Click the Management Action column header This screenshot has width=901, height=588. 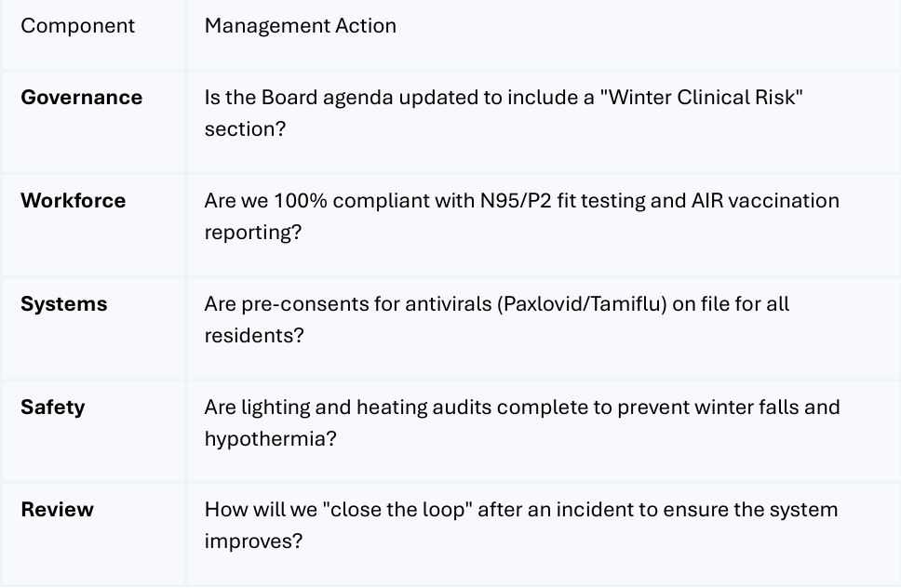300,26
